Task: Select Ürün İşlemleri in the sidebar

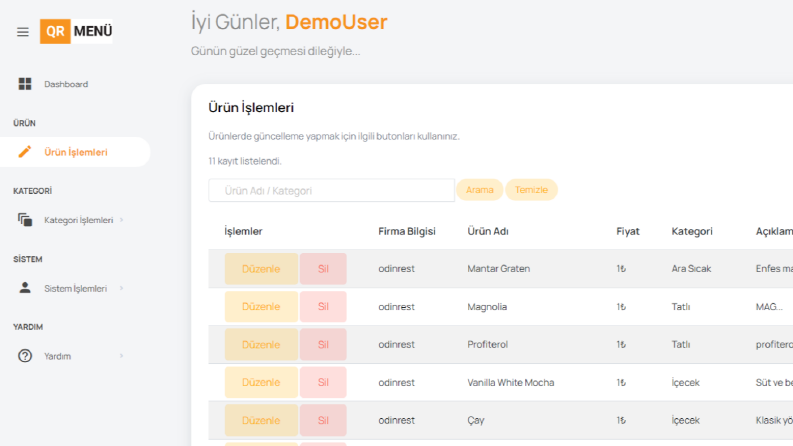Action: tap(75, 152)
